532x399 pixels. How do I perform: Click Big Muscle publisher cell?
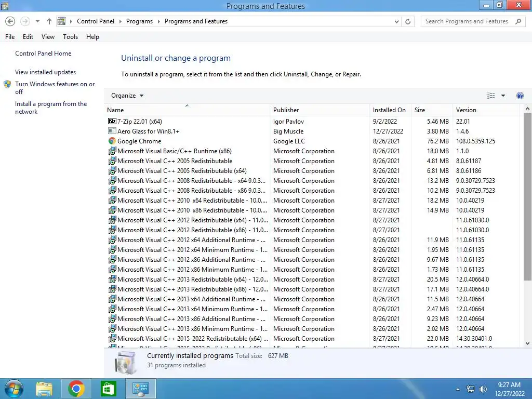coord(288,131)
